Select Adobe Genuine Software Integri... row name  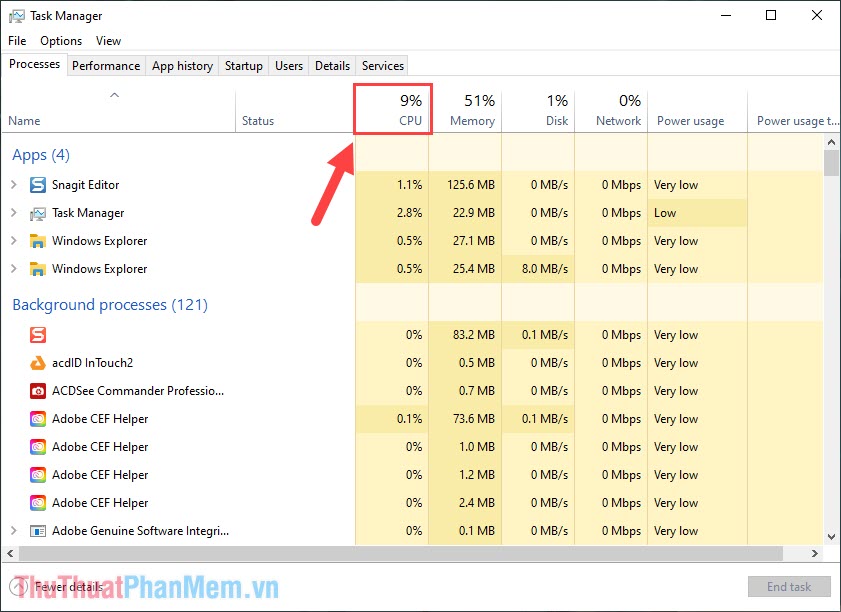click(141, 531)
